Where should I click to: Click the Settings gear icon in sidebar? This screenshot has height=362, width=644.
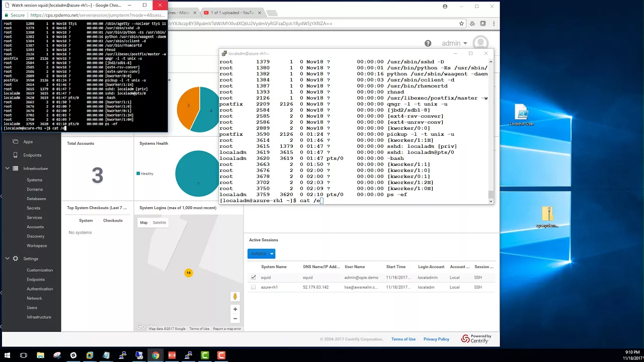coord(16,258)
